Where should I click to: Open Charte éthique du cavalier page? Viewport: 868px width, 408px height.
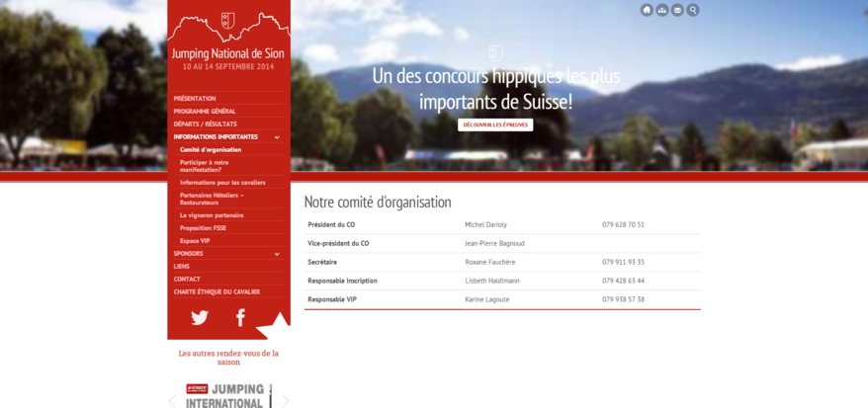pos(217,291)
